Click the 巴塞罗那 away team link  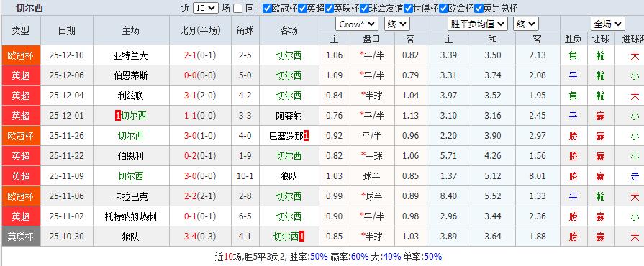pyautogui.click(x=286, y=136)
